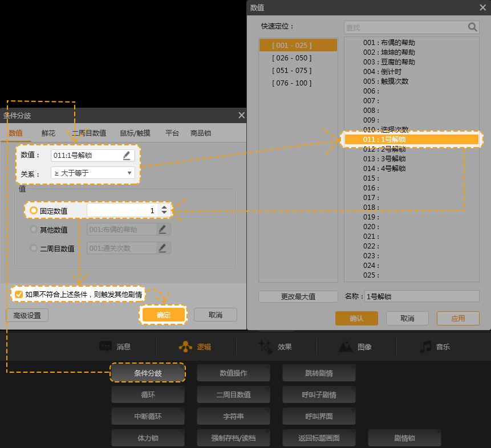The width and height of the screenshot is (491, 448).
Task: Increase fixed value with up arrow
Action: (164, 207)
